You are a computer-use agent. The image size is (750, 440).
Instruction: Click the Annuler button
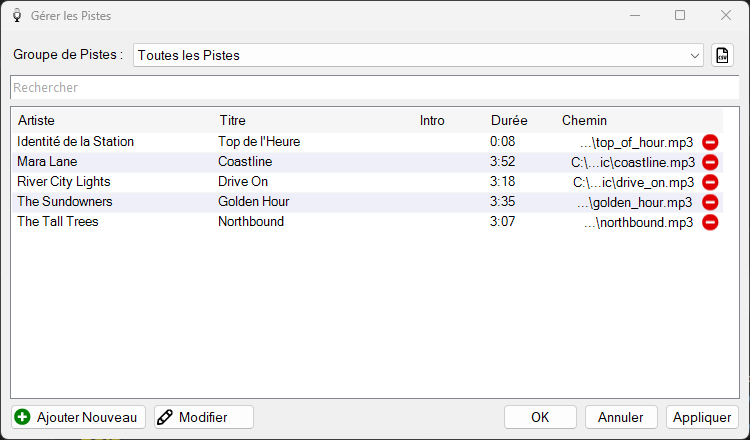pyautogui.click(x=621, y=417)
